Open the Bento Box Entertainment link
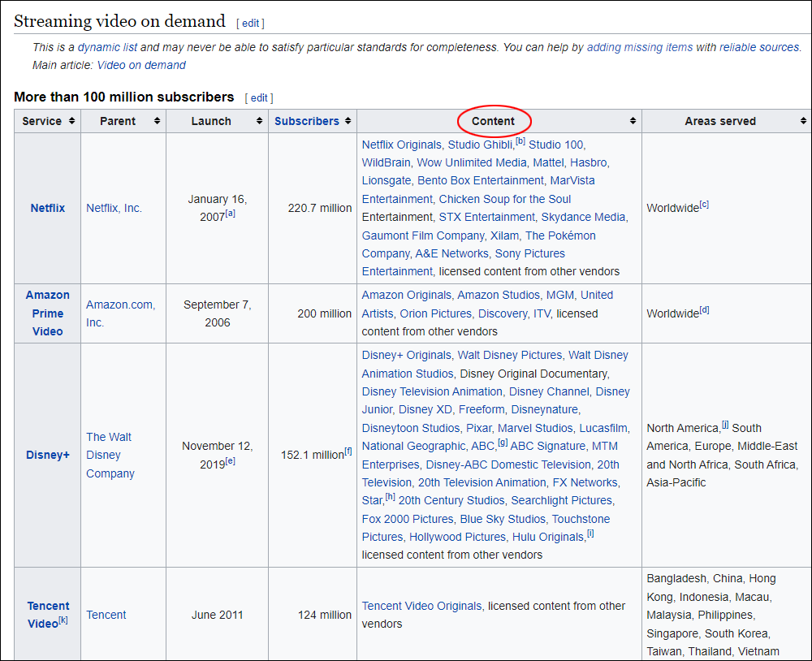Screen dimensions: 812x661 [x=481, y=180]
